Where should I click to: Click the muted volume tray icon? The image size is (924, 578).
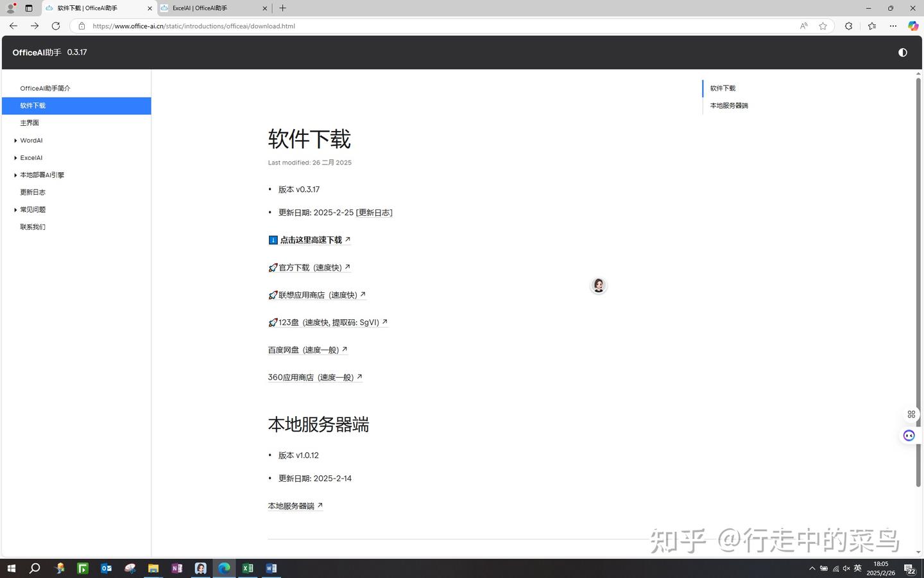(x=846, y=568)
